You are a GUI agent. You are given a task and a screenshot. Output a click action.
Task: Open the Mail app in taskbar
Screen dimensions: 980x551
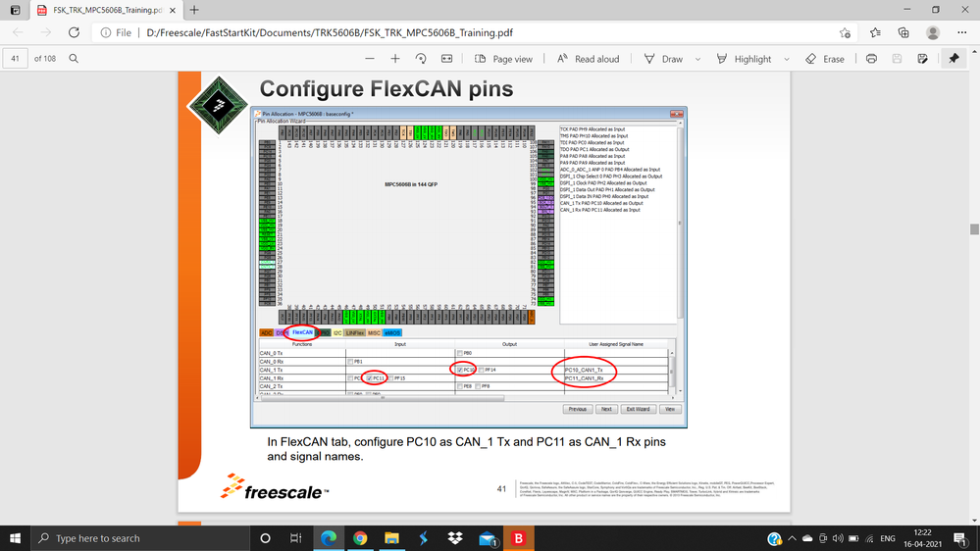coord(488,538)
